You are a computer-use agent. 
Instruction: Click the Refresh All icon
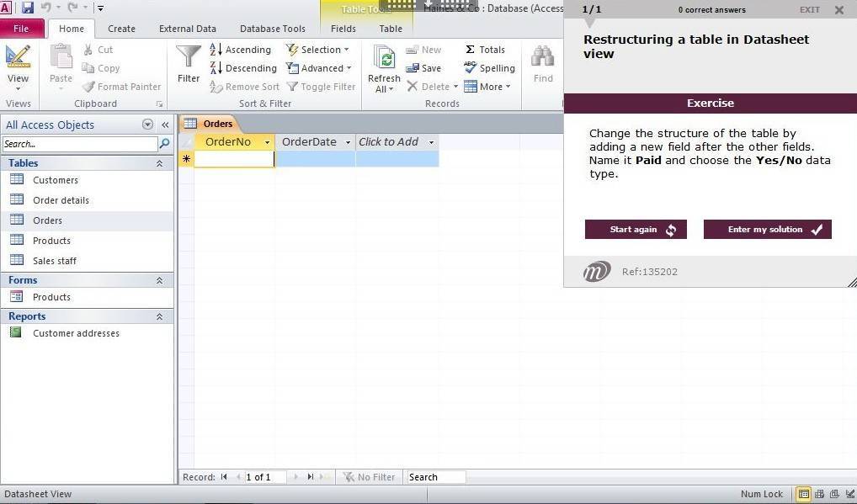tap(384, 59)
